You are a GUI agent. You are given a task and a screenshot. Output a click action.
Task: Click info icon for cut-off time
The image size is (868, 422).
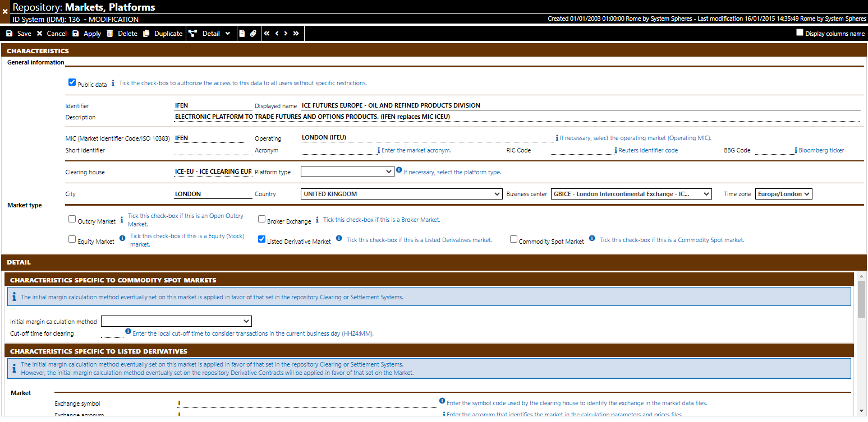point(128,332)
